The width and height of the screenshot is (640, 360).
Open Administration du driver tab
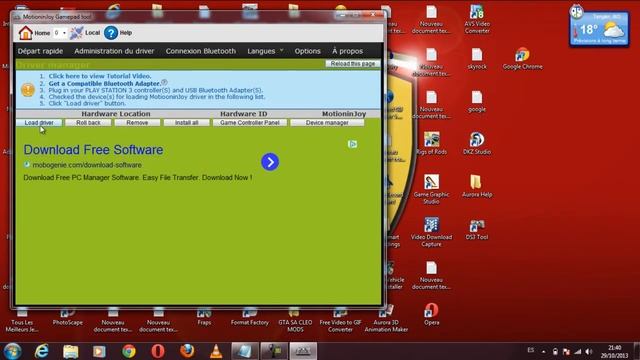point(114,51)
